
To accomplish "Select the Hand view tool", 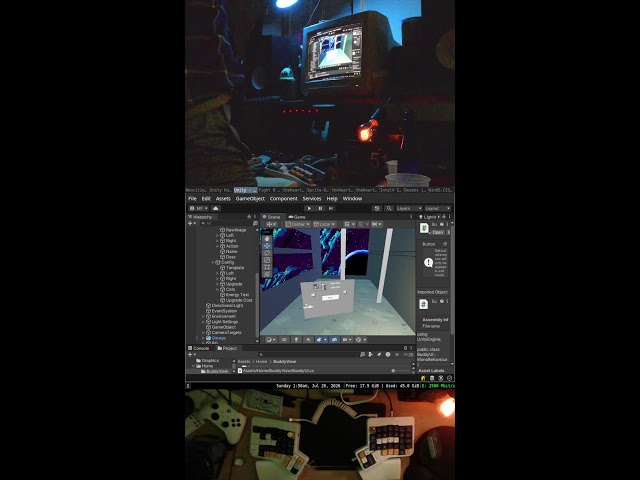I will point(267,238).
